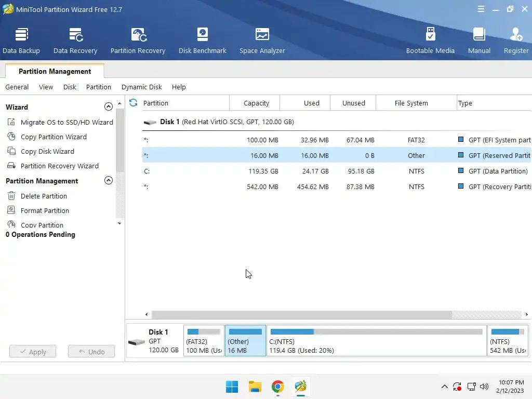Select the Partition Management tab
The height and width of the screenshot is (399, 532).
pyautogui.click(x=55, y=71)
